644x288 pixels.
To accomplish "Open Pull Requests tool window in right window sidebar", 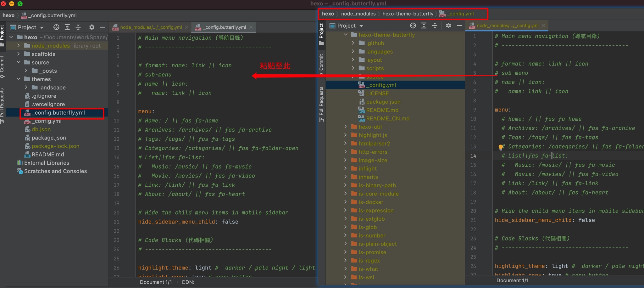I will [321, 104].
